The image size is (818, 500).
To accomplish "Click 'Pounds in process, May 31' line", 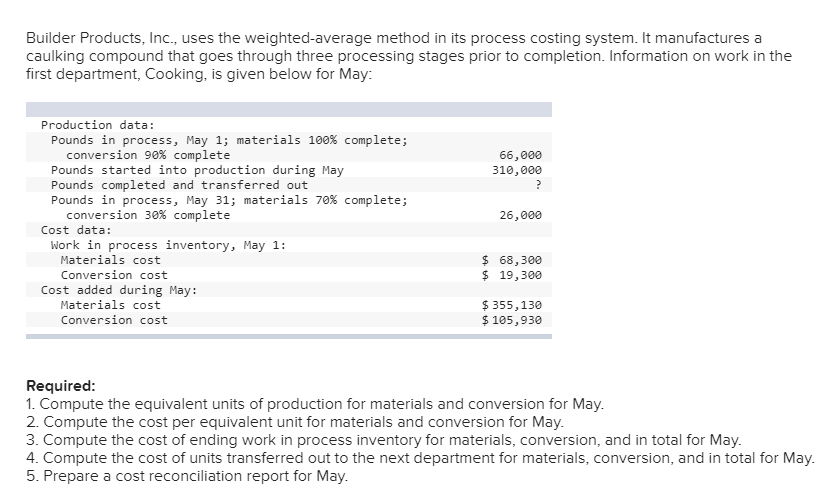I will [229, 200].
